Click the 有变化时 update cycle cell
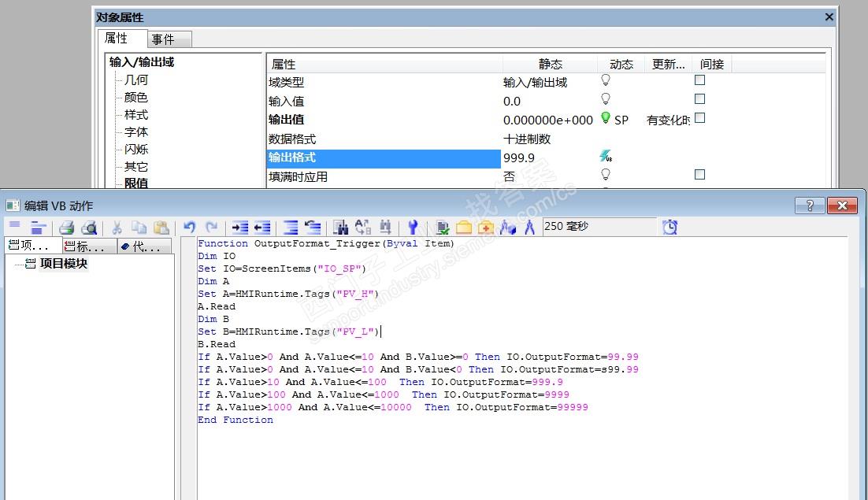This screenshot has height=500, width=868. tap(668, 120)
